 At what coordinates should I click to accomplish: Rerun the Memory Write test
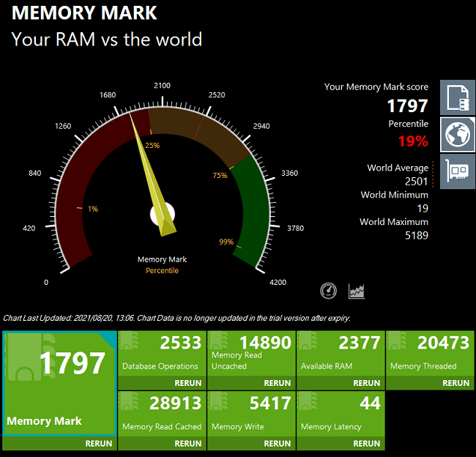pyautogui.click(x=277, y=444)
